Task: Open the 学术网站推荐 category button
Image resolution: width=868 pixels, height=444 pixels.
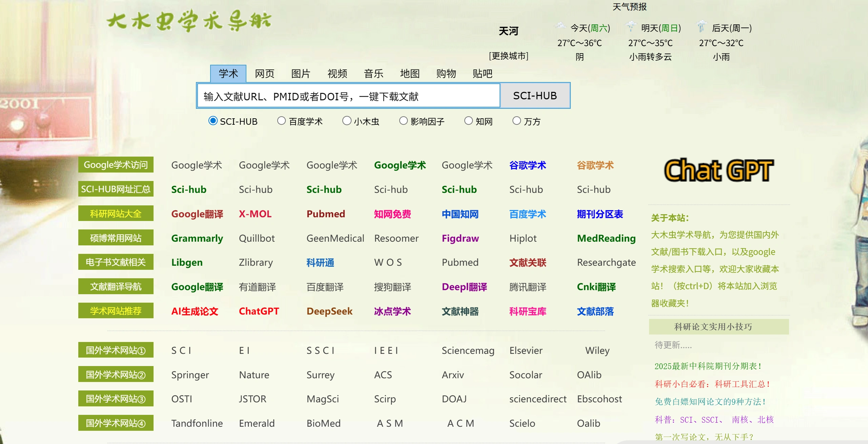Action: [x=116, y=311]
